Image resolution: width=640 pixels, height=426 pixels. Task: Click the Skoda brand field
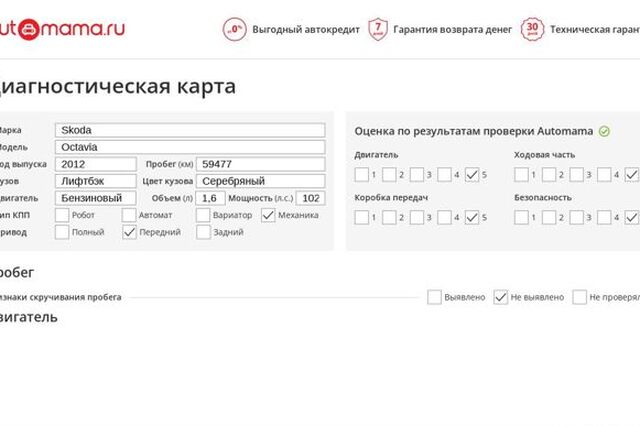tap(190, 130)
